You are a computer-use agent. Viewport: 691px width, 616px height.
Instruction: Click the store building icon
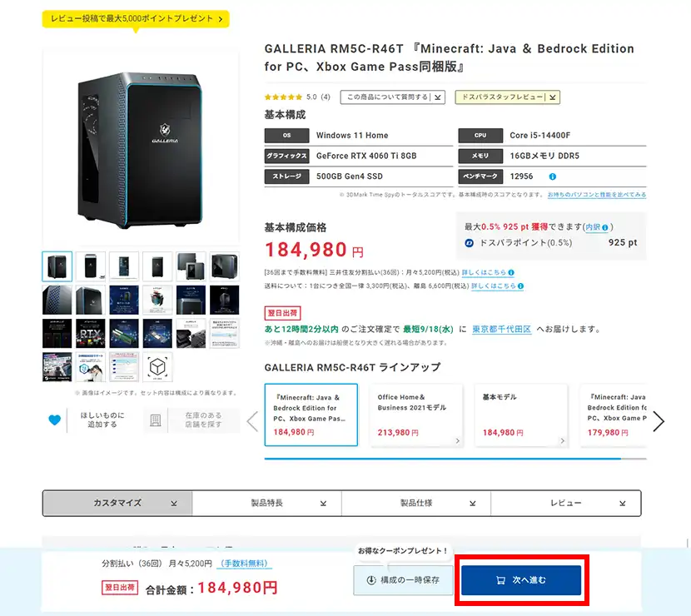point(156,420)
